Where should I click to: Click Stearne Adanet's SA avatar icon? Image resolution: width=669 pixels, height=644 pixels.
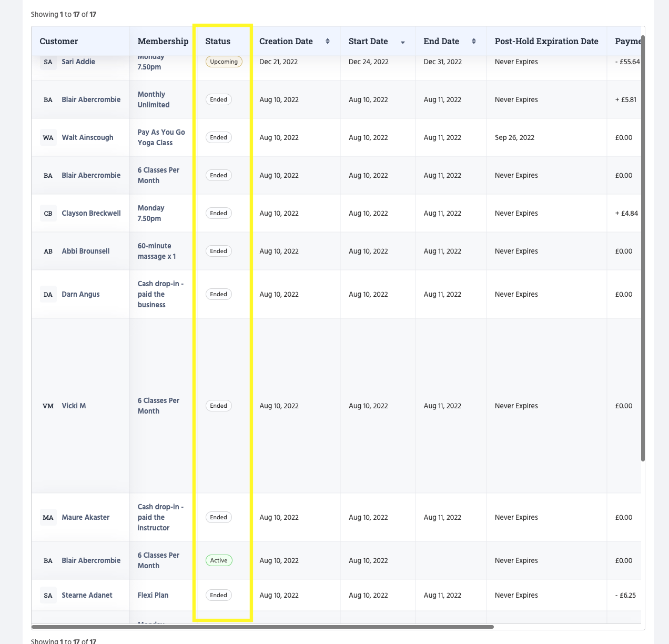[x=48, y=595]
